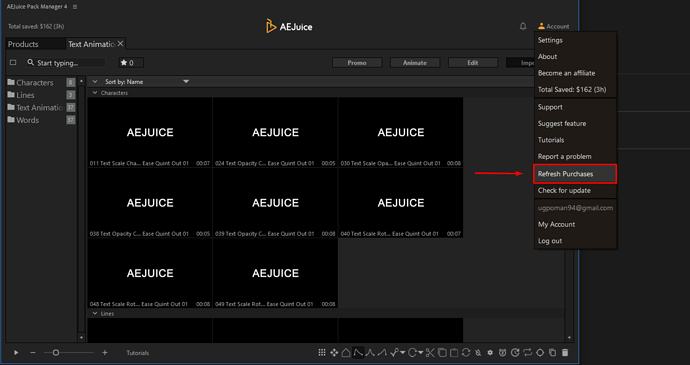The height and width of the screenshot is (365, 690).
Task: Click the hamburger menu next to Pack Manager title
Action: [75, 7]
